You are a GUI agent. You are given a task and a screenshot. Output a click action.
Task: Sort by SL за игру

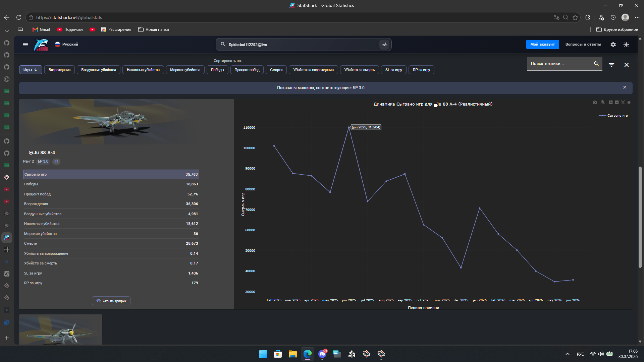click(x=393, y=70)
